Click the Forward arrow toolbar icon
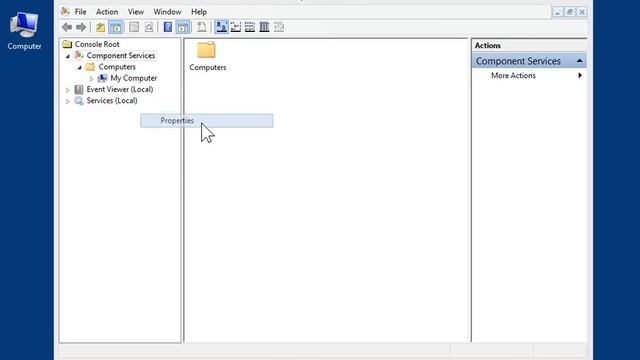The height and width of the screenshot is (360, 640). click(x=81, y=27)
